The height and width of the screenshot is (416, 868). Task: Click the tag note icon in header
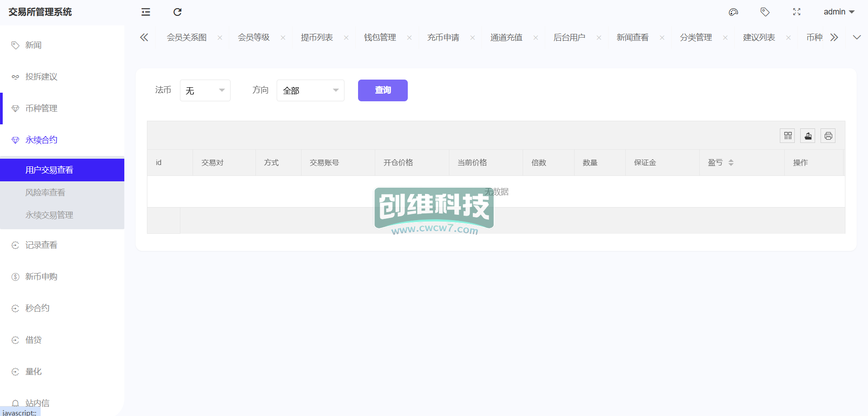[765, 12]
